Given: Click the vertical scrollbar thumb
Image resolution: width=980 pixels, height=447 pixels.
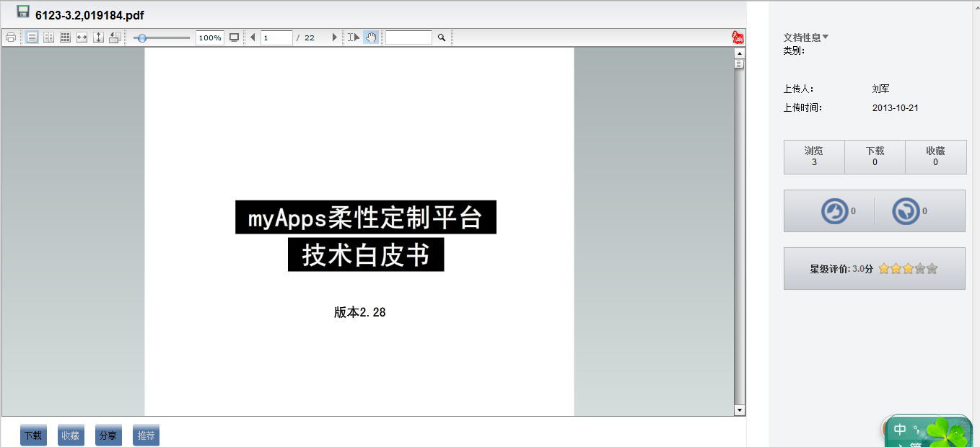Looking at the screenshot, I should [x=740, y=63].
